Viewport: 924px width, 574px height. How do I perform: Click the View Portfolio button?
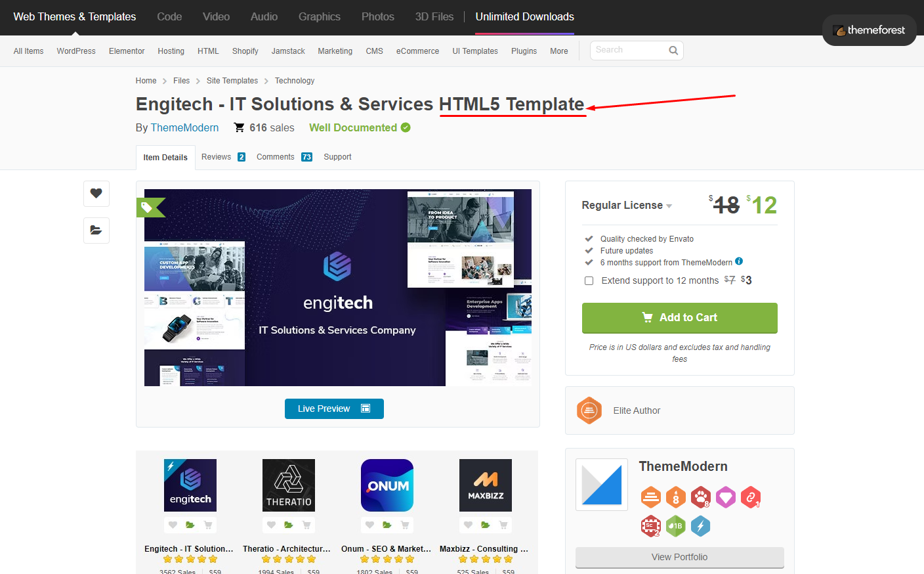pos(680,558)
